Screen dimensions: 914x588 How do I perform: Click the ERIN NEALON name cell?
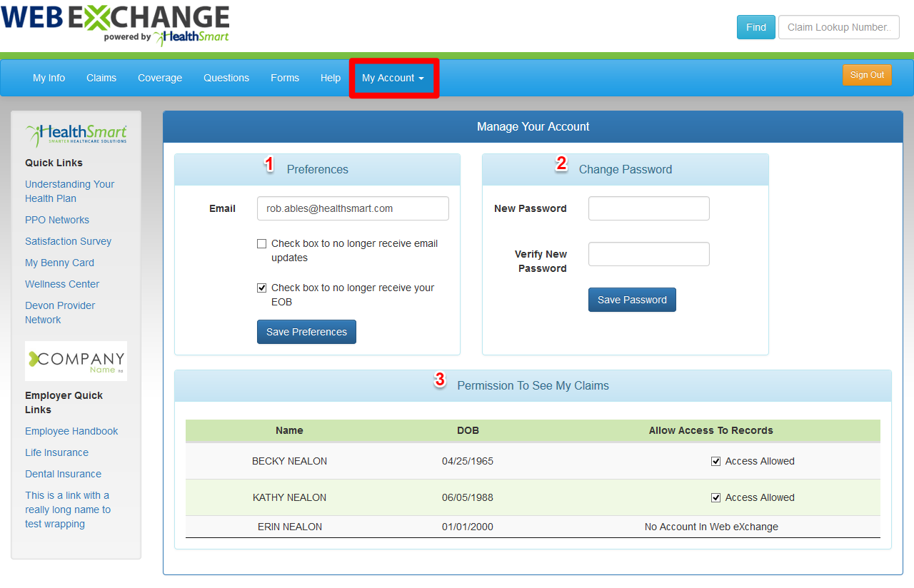point(289,527)
